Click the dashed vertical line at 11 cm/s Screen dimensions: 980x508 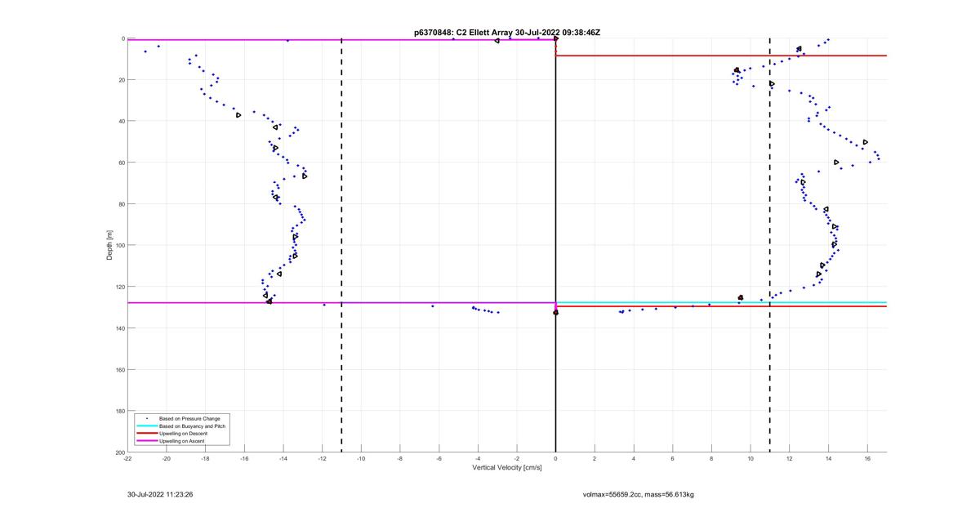pyautogui.click(x=770, y=245)
